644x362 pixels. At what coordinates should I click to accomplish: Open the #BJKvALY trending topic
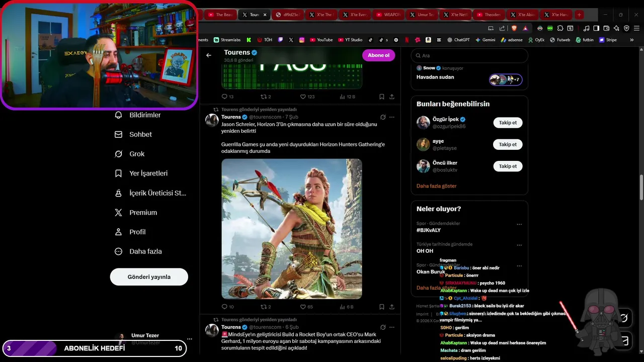[x=429, y=230]
